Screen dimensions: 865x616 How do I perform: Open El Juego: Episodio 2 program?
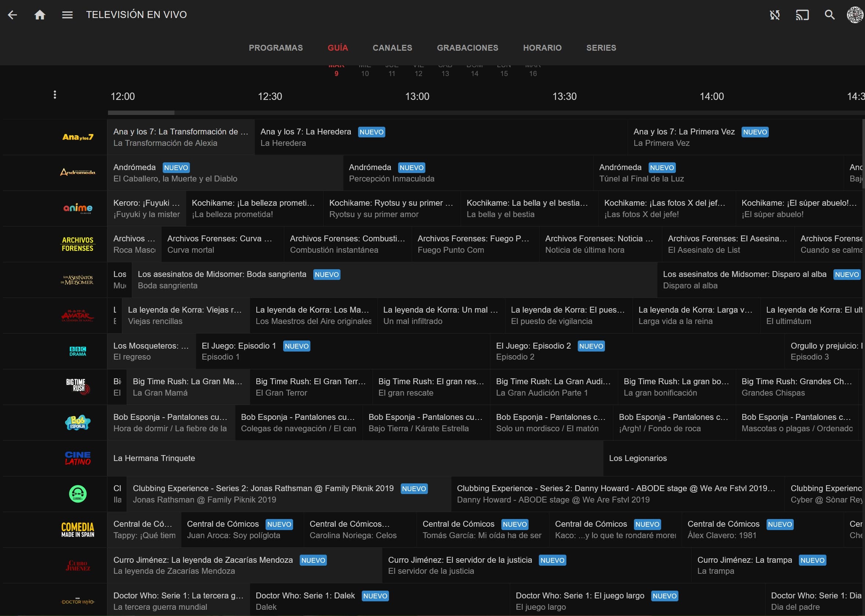(x=637, y=351)
